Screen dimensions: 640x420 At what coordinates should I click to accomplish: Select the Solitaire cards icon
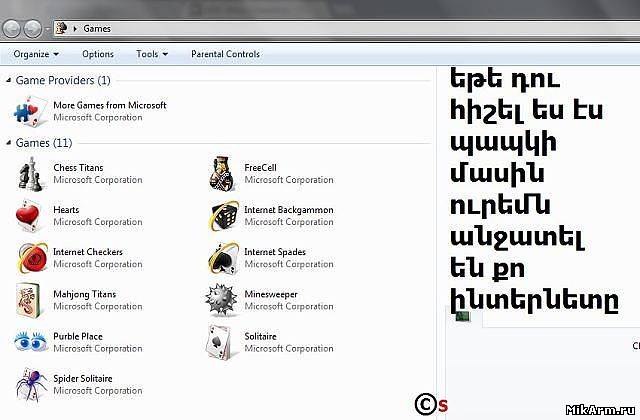click(221, 342)
